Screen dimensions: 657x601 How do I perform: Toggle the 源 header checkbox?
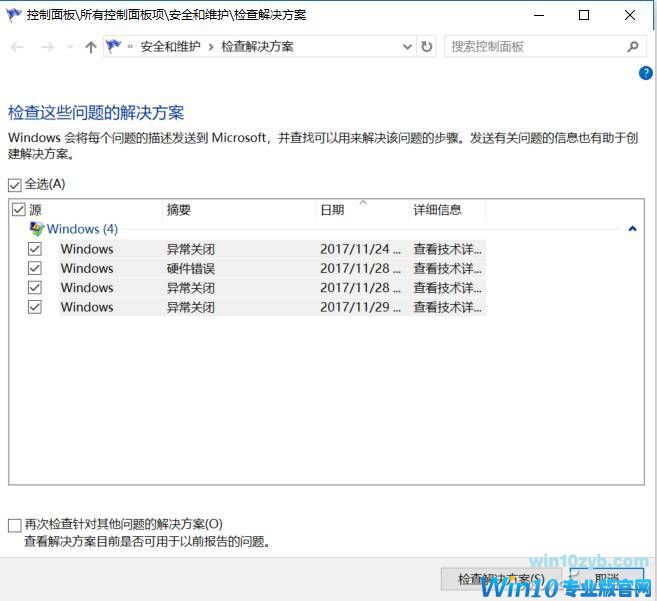(18, 210)
